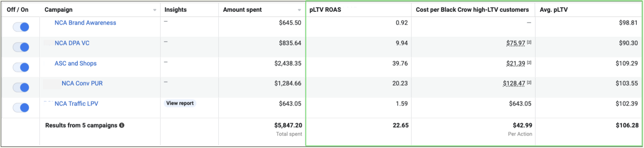Click the Avg. pLTV column header

tap(553, 10)
